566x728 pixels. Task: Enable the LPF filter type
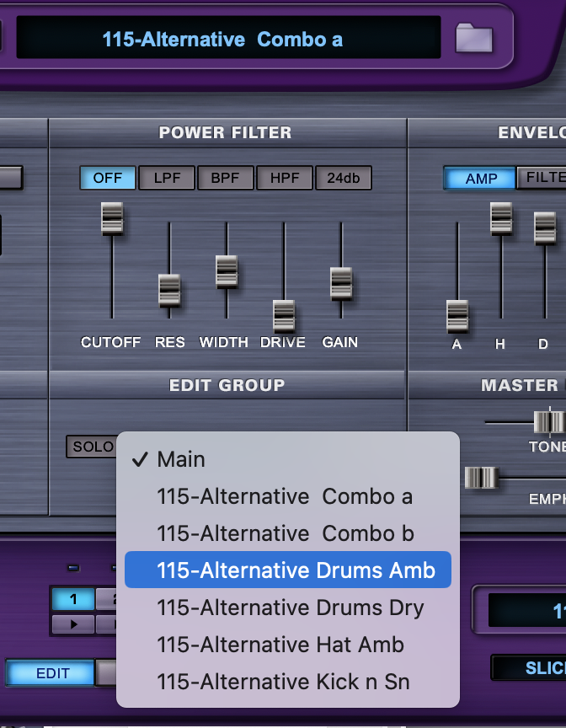(167, 178)
